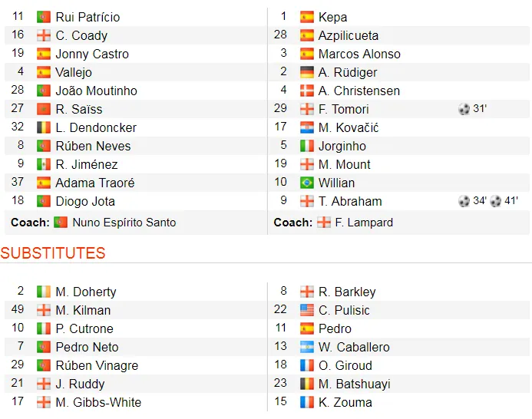The height and width of the screenshot is (419, 532).
Task: Click the Italy flag beside Jorginho
Action: pyautogui.click(x=307, y=146)
